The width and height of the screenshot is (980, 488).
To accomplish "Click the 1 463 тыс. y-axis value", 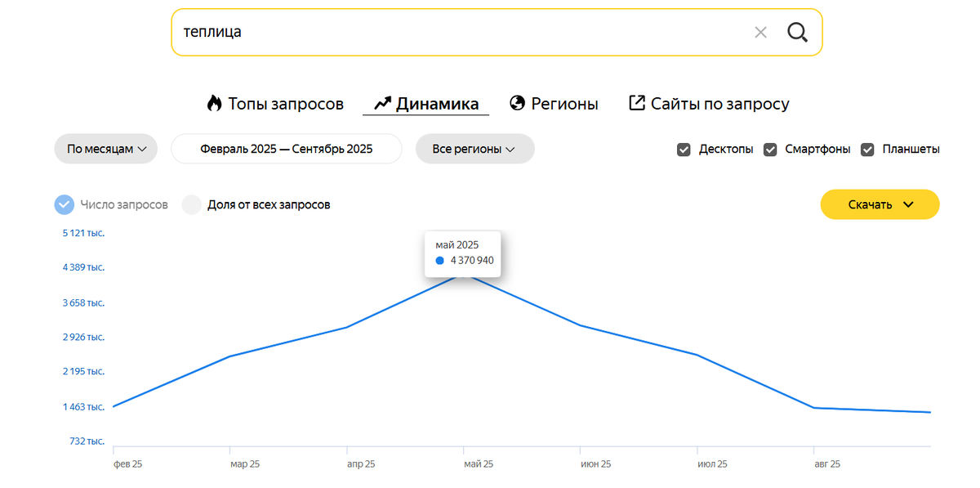I will (x=83, y=406).
